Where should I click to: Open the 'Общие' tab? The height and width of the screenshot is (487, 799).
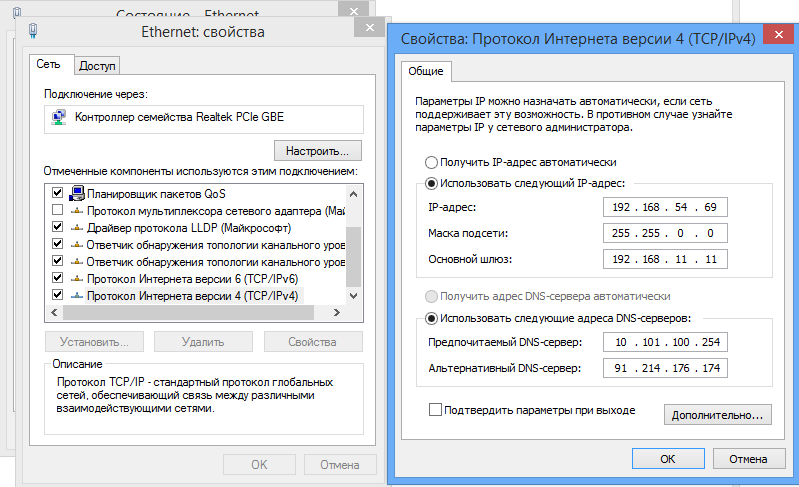pyautogui.click(x=427, y=72)
